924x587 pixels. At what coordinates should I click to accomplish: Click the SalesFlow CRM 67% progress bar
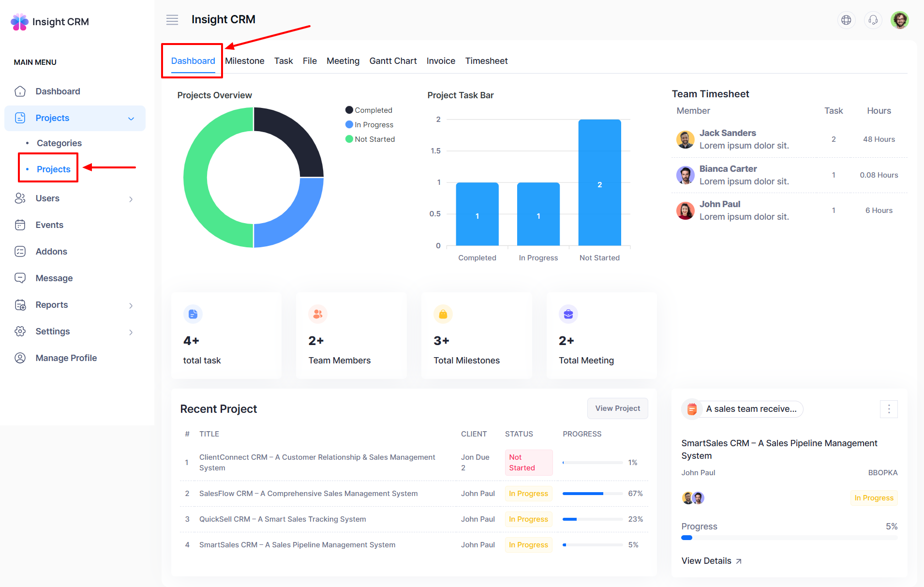tap(592, 494)
